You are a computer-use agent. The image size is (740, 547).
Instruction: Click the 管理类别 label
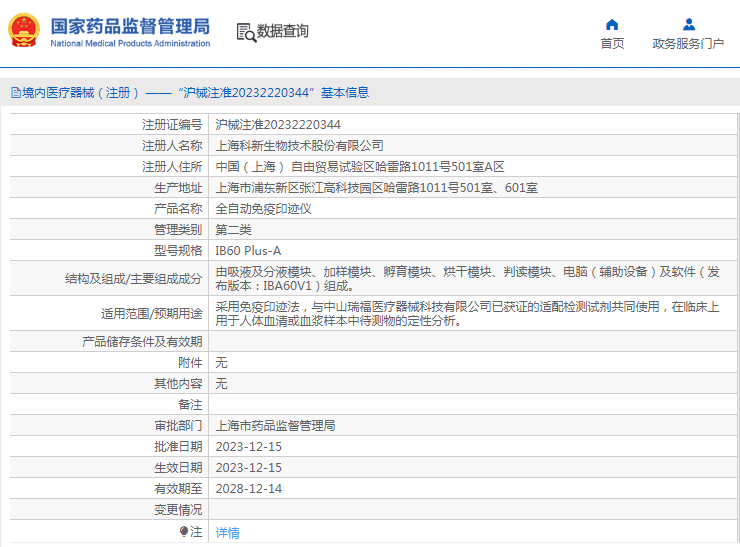(x=178, y=230)
